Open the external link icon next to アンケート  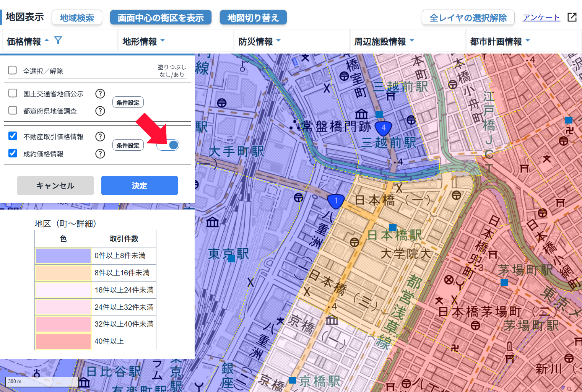(572, 17)
